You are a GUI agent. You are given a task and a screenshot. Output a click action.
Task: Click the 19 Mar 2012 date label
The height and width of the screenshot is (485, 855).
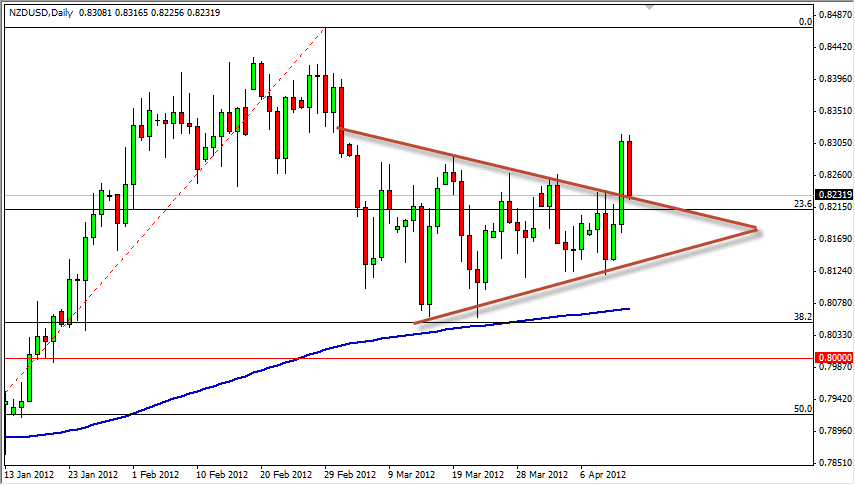[475, 475]
